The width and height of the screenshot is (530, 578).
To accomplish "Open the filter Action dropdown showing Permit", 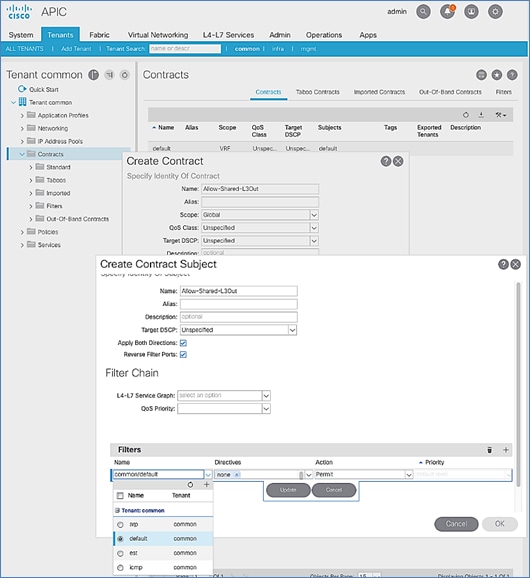I will 408,474.
